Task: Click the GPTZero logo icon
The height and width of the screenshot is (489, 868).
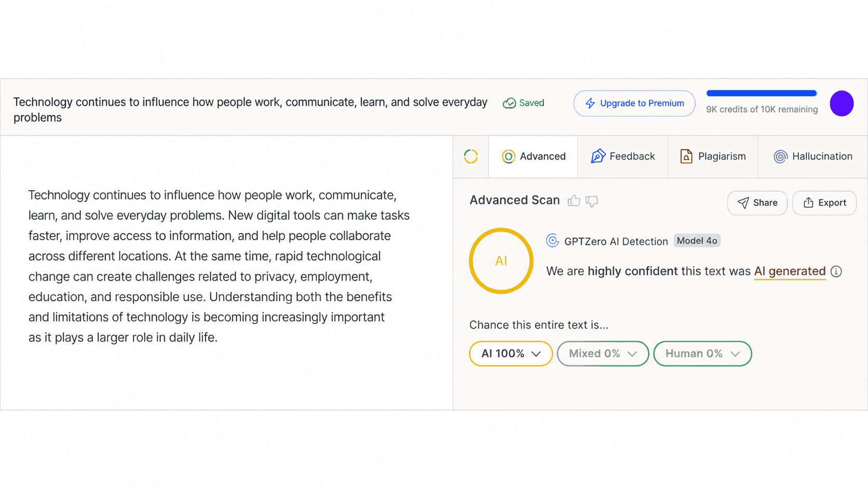Action: [552, 241]
